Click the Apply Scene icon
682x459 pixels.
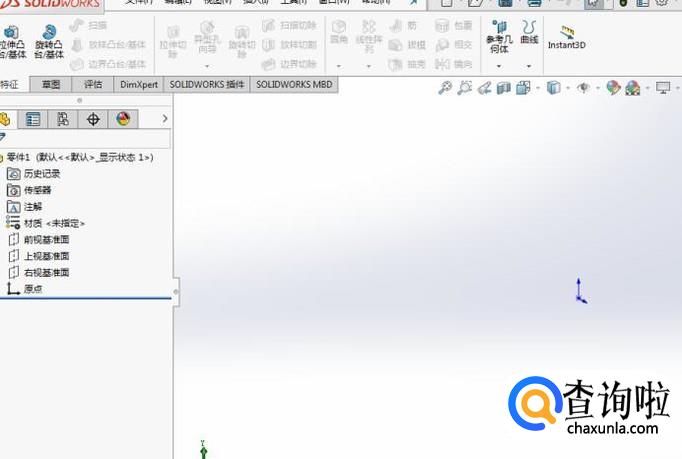633,87
